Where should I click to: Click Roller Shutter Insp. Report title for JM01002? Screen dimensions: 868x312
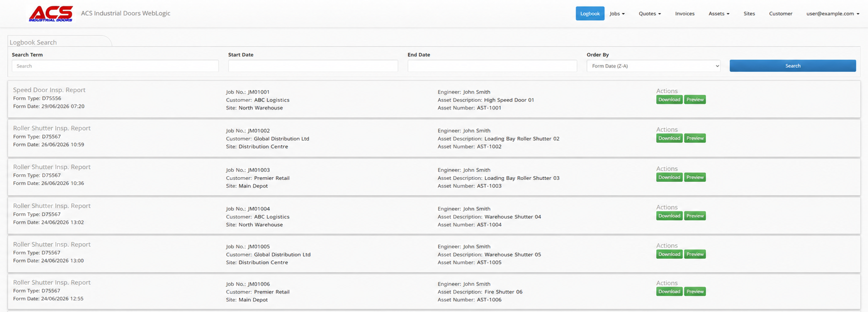[52, 128]
